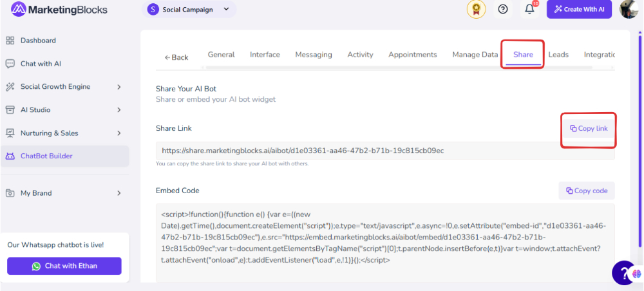This screenshot has width=644, height=291.
Task: Click the 'Embed Code' label
Action: click(x=178, y=191)
